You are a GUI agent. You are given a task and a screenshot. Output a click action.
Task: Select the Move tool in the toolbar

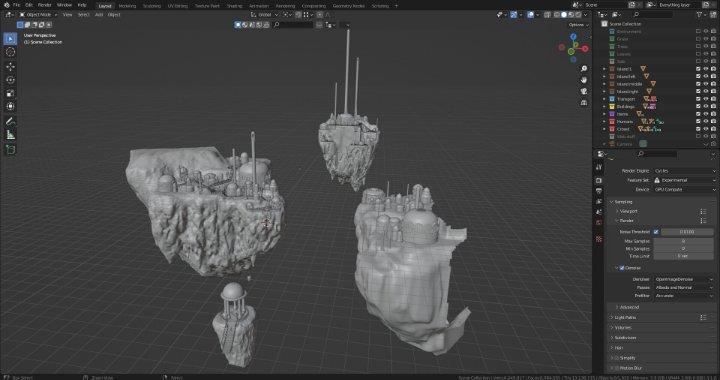pyautogui.click(x=10, y=66)
